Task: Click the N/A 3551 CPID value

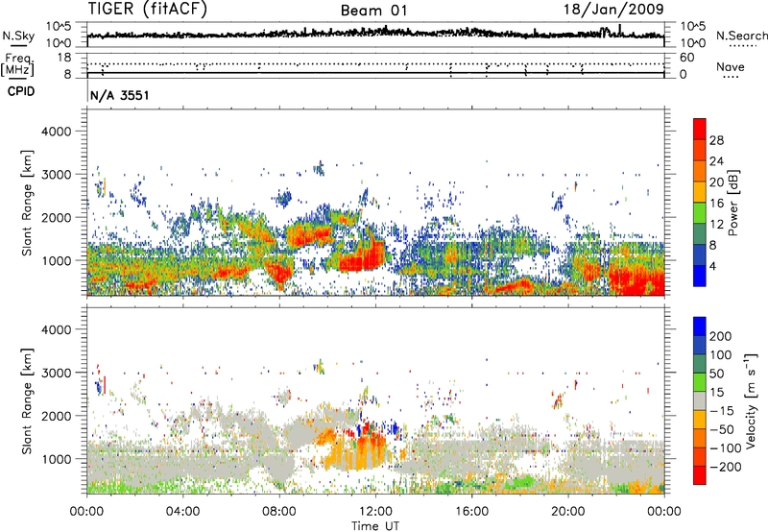Action: click(119, 95)
